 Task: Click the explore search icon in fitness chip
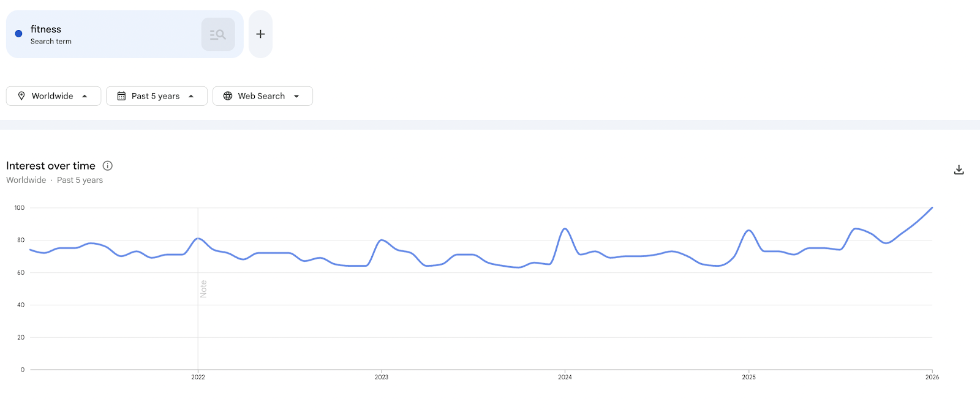pyautogui.click(x=218, y=34)
